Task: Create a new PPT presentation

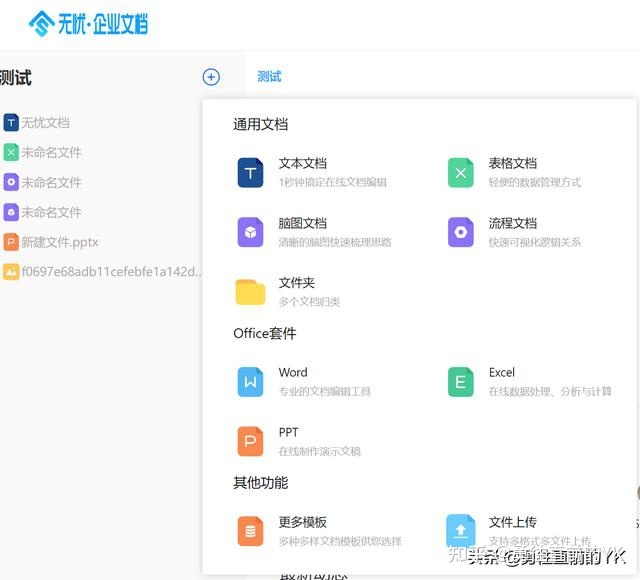Action: (289, 432)
